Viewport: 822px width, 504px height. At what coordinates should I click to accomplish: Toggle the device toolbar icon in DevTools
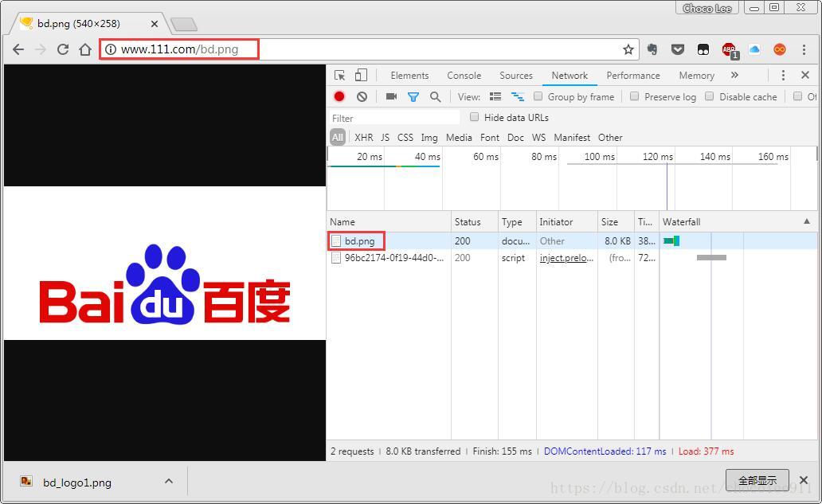tap(361, 76)
